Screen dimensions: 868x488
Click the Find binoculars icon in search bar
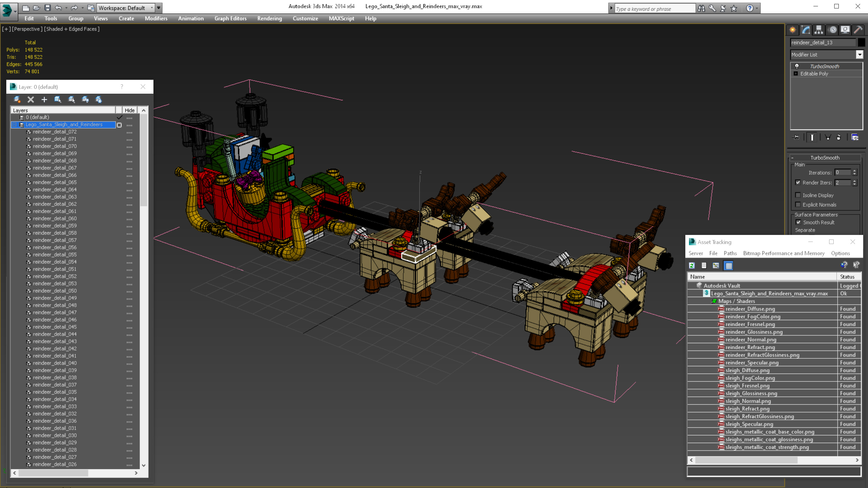[702, 8]
